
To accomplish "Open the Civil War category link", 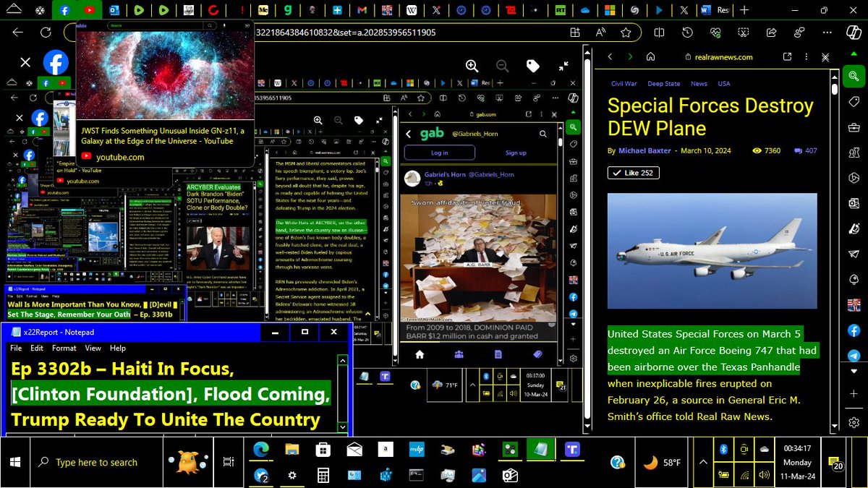I will click(x=624, y=84).
